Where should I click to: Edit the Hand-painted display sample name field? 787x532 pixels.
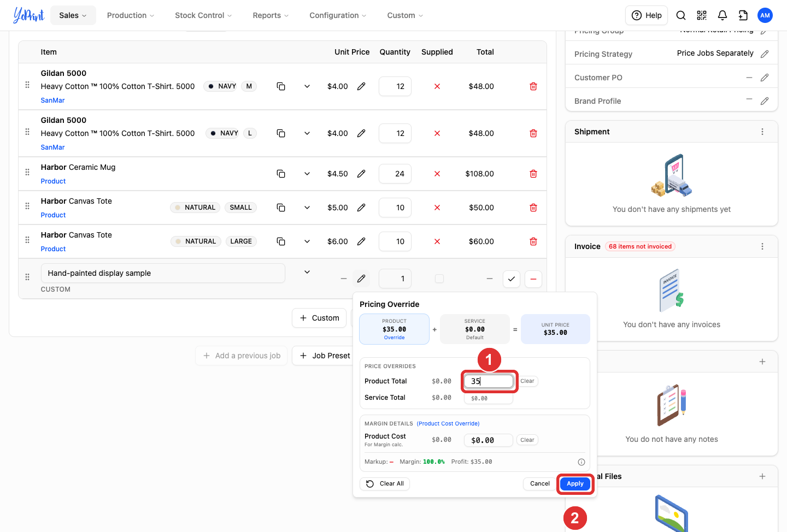point(163,273)
